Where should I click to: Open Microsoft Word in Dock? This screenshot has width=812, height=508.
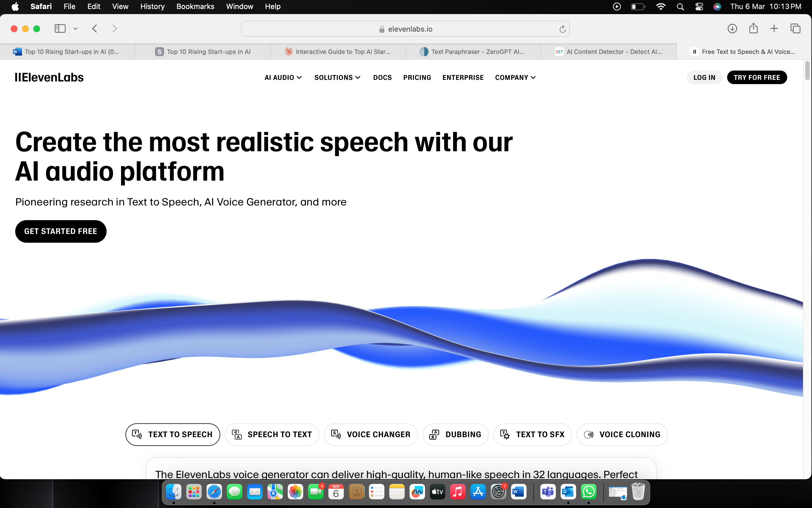click(x=519, y=492)
